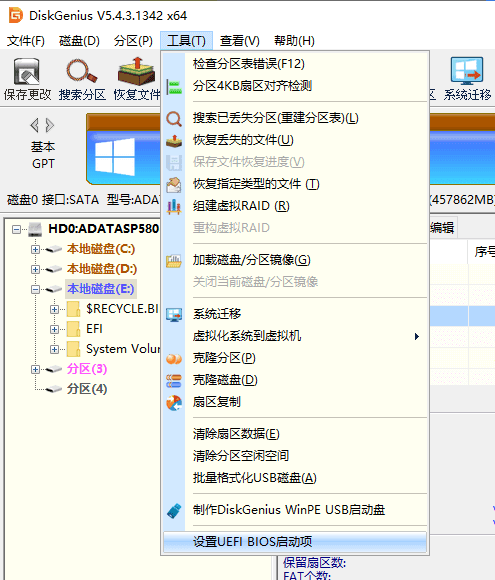Screen dimensions: 495x580
Task: Click the 克隆磁盘(D) icon in menu
Action: click(174, 381)
